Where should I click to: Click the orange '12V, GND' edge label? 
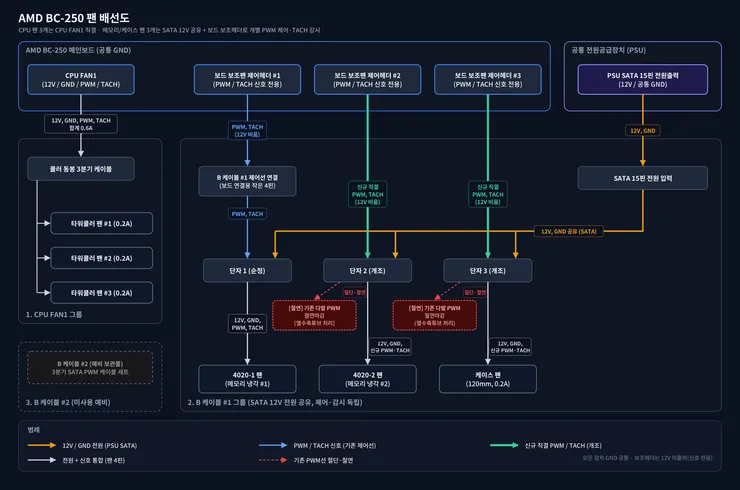point(643,131)
